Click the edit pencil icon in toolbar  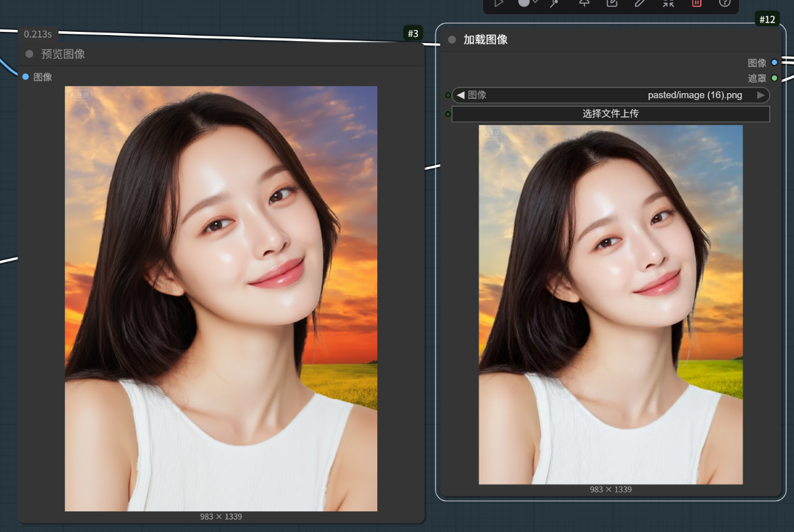pyautogui.click(x=639, y=3)
